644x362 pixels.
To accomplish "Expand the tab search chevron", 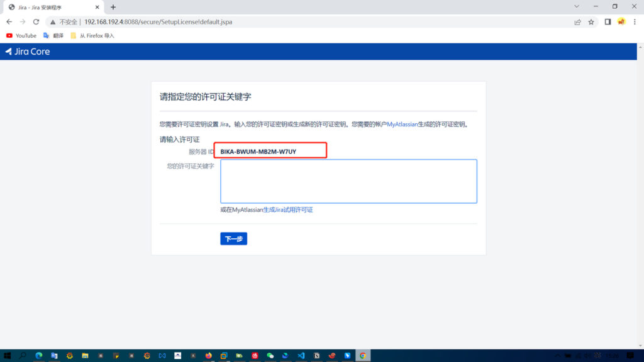I will [x=577, y=7].
